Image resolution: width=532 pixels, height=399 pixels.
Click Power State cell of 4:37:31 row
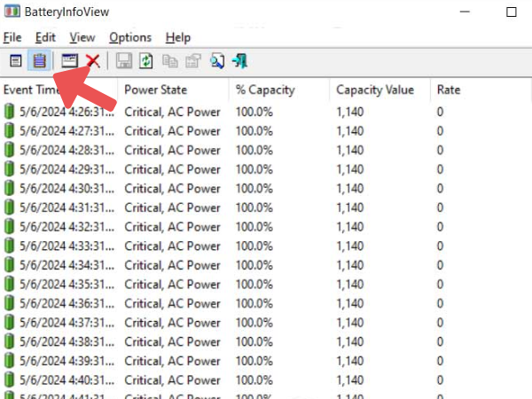pos(172,323)
